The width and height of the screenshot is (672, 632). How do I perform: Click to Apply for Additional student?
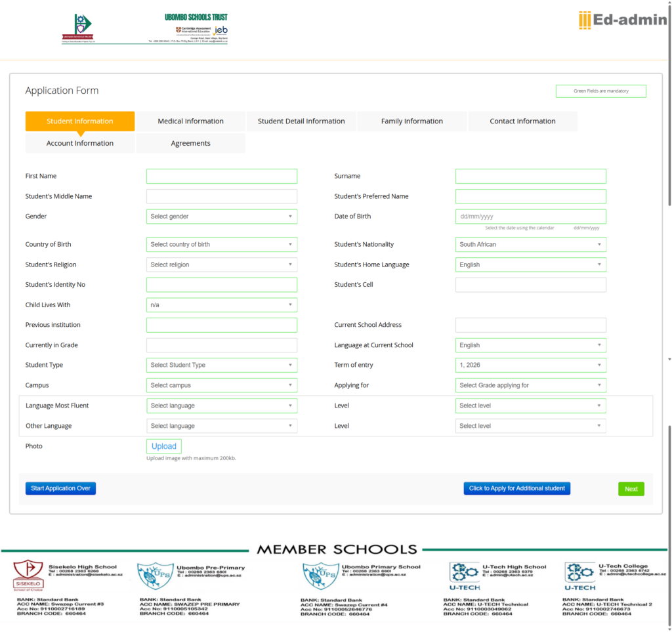[517, 488]
